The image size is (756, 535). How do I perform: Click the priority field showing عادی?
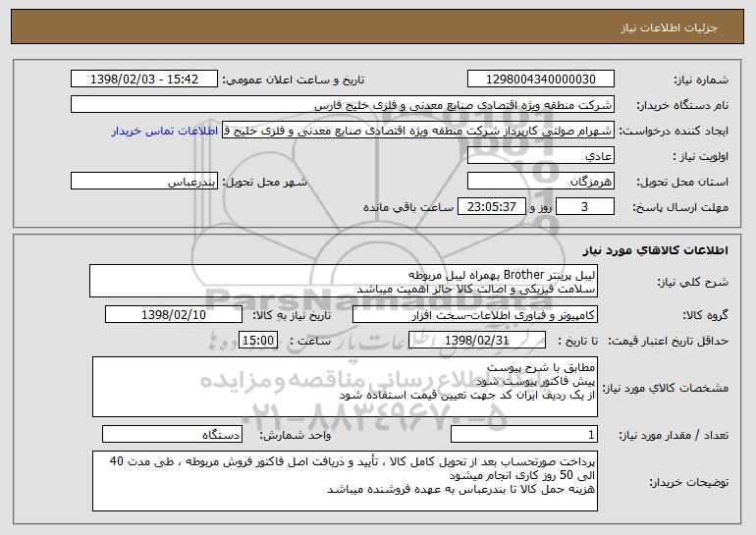click(x=540, y=156)
